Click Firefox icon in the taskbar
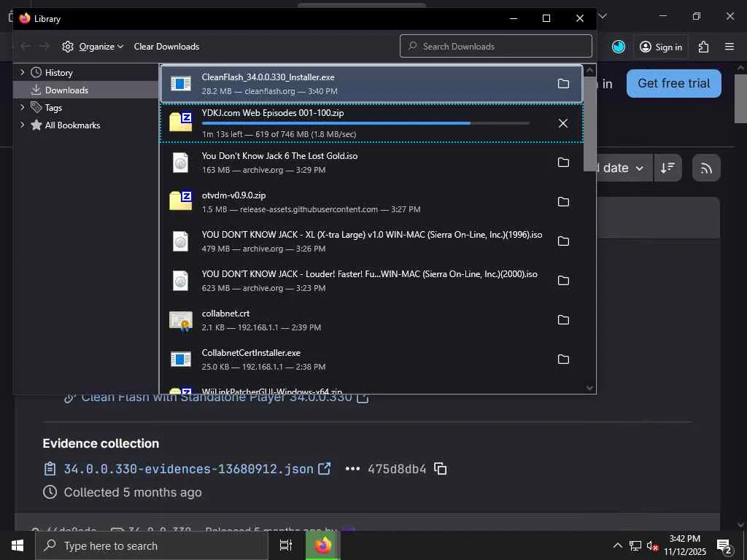This screenshot has height=560, width=747. point(323,545)
